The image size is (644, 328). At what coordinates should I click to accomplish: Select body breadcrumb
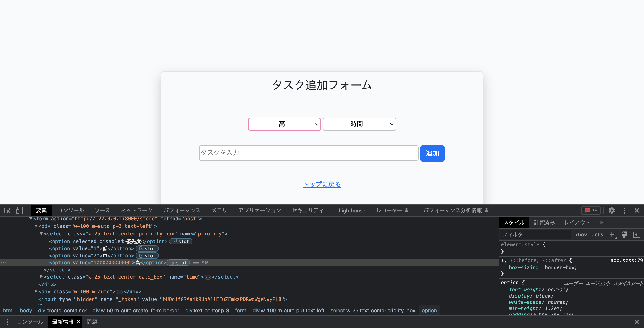coord(26,311)
